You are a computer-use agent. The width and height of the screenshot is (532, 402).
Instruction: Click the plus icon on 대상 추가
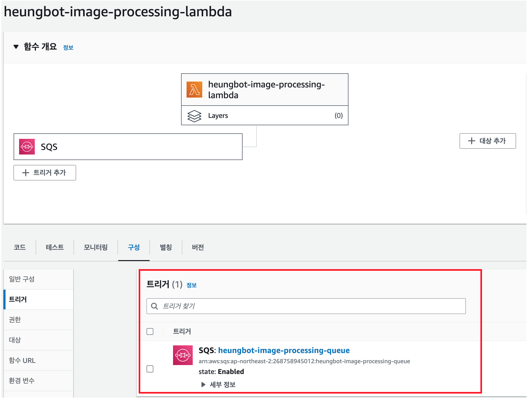471,141
